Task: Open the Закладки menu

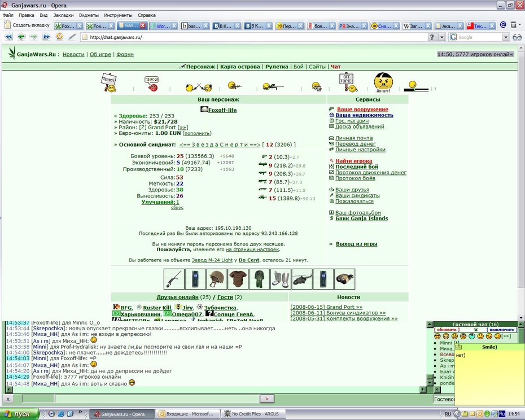Action: click(63, 15)
